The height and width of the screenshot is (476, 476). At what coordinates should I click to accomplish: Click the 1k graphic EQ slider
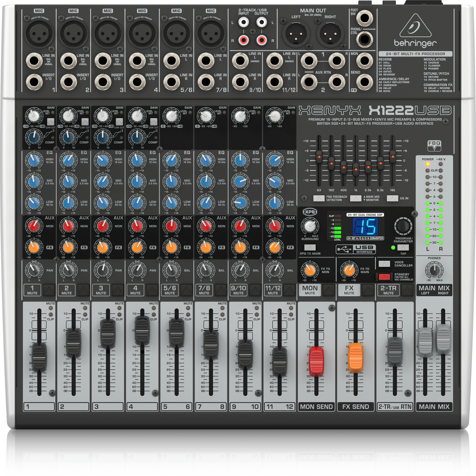tap(356, 169)
